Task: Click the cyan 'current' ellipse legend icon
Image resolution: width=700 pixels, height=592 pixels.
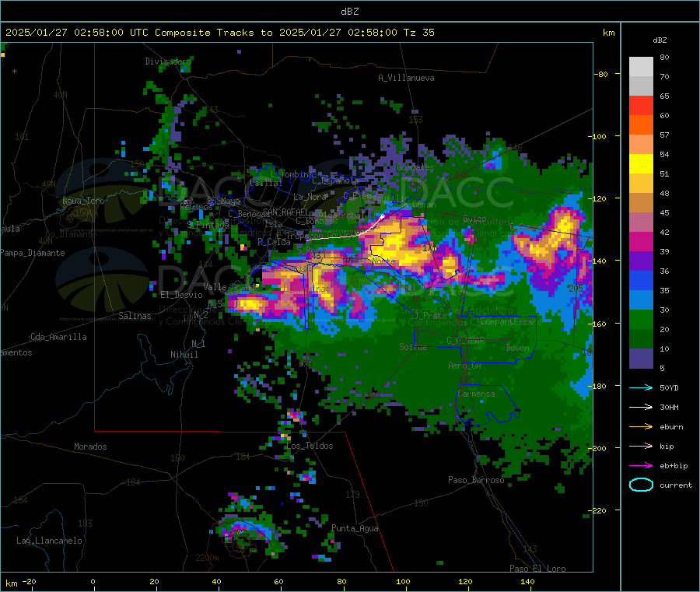Action: click(x=641, y=485)
